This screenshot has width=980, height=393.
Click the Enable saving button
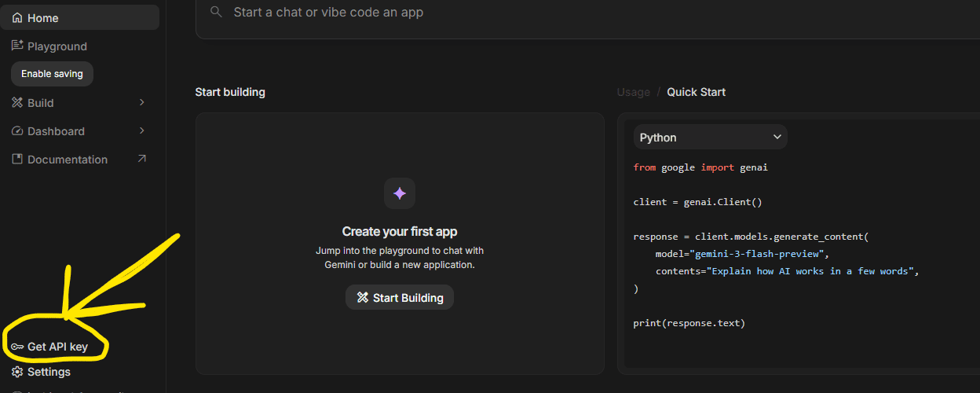52,74
